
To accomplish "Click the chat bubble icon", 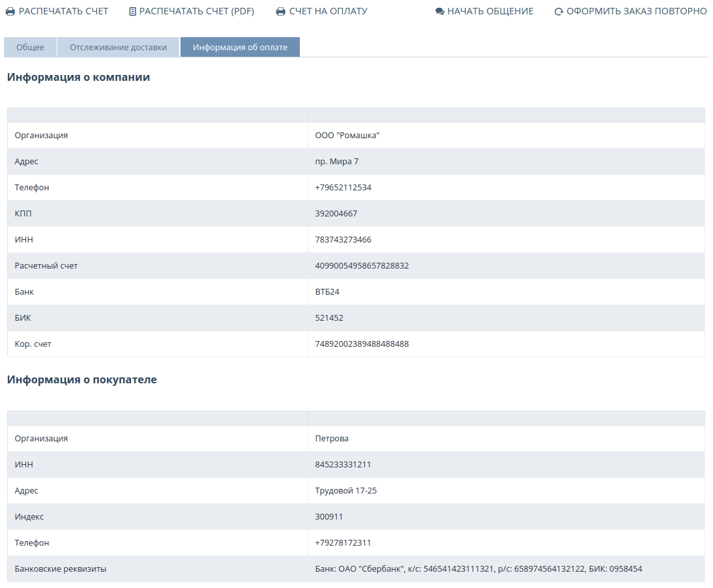I will point(440,12).
